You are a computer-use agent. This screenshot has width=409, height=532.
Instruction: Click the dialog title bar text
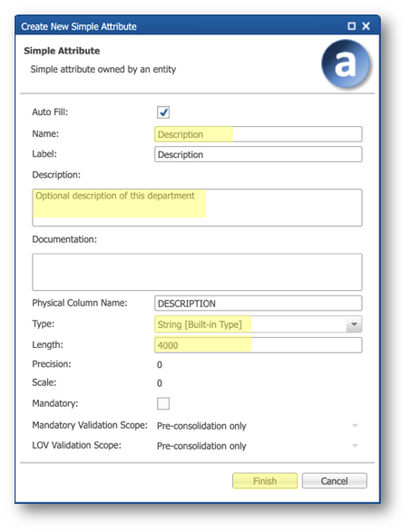pos(79,26)
